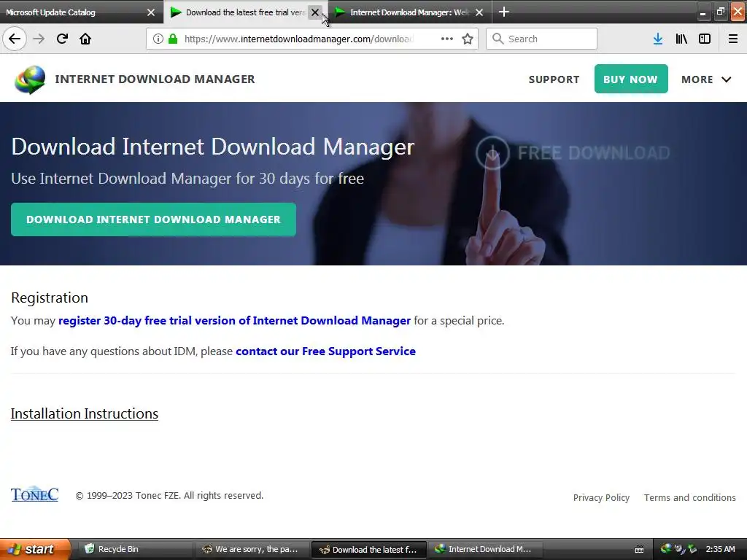Open Terms and conditions link
The height and width of the screenshot is (560, 747).
tap(690, 497)
